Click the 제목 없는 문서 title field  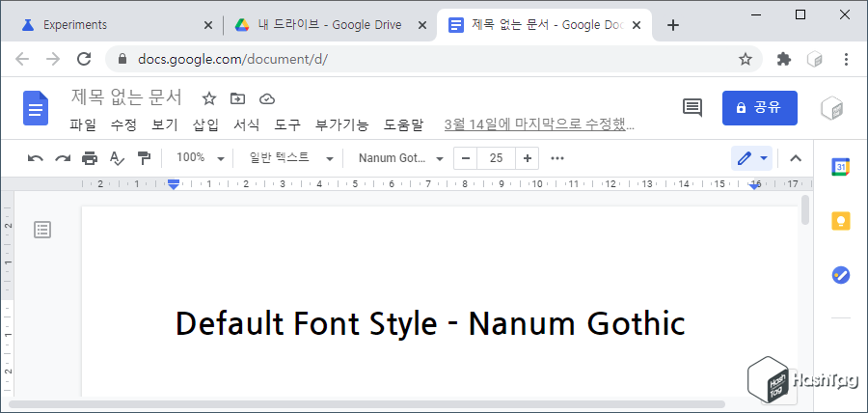tap(126, 98)
